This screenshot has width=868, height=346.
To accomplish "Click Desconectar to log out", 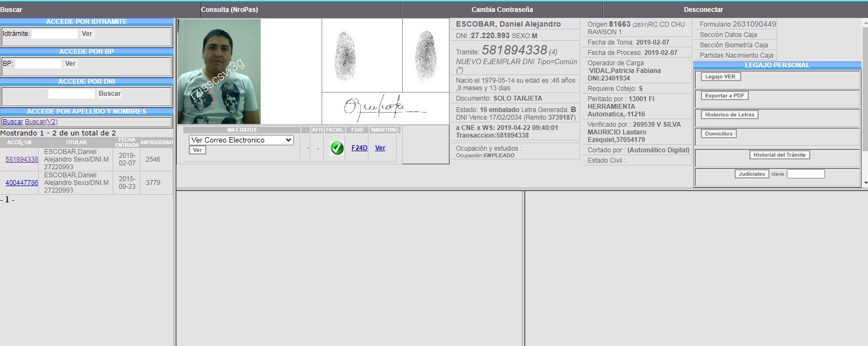I will tap(703, 10).
